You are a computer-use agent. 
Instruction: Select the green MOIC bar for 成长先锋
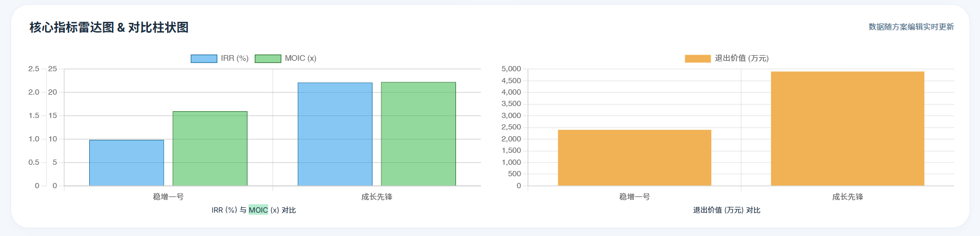click(419, 134)
